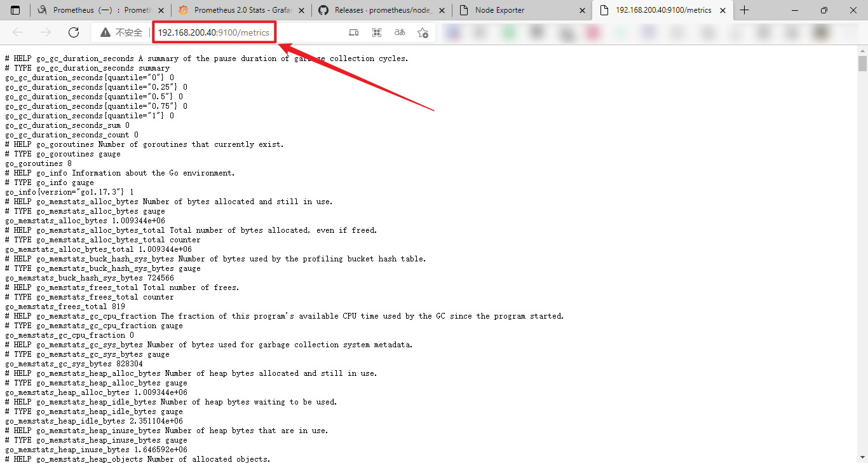
Task: Go forward using the forward arrow
Action: point(46,32)
